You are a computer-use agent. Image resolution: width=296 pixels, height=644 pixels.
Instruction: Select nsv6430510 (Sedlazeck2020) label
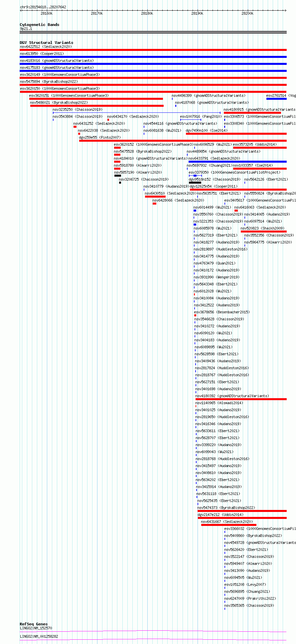coord(171,193)
